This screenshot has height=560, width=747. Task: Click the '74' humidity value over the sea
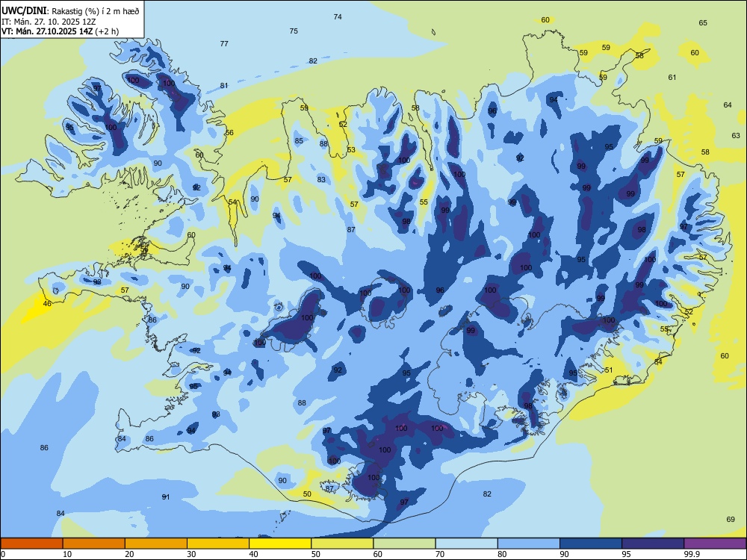338,16
